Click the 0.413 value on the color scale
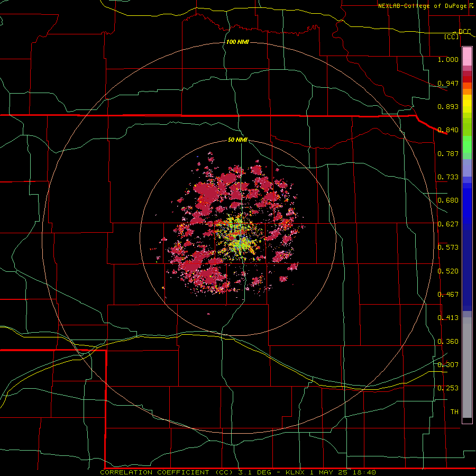This screenshot has height=476, width=476. click(448, 318)
